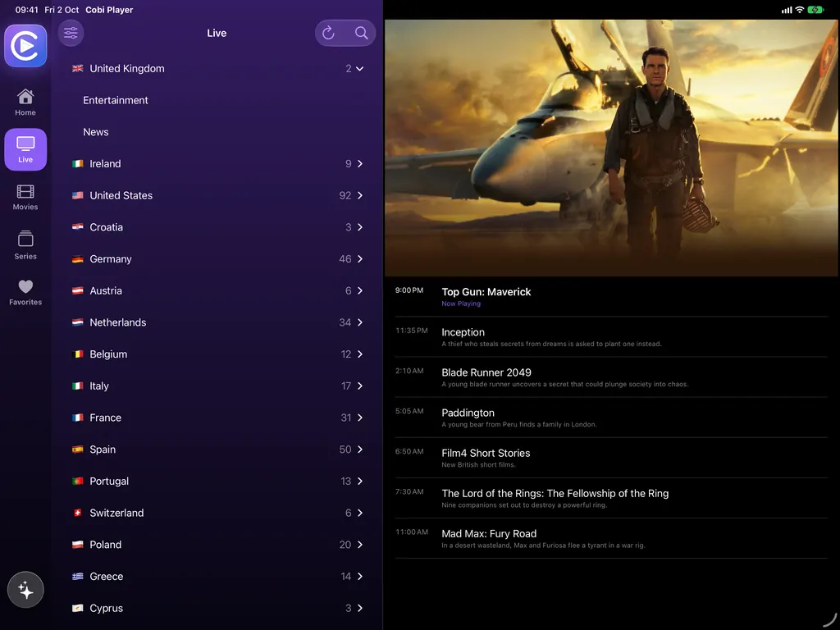This screenshot has width=840, height=630.
Task: Select the Blade Runner 2049 program entry
Action: point(611,377)
